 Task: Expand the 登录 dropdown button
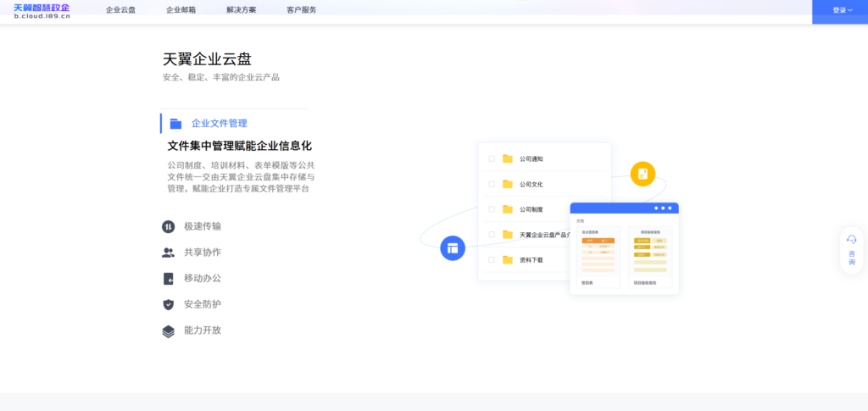click(x=842, y=10)
